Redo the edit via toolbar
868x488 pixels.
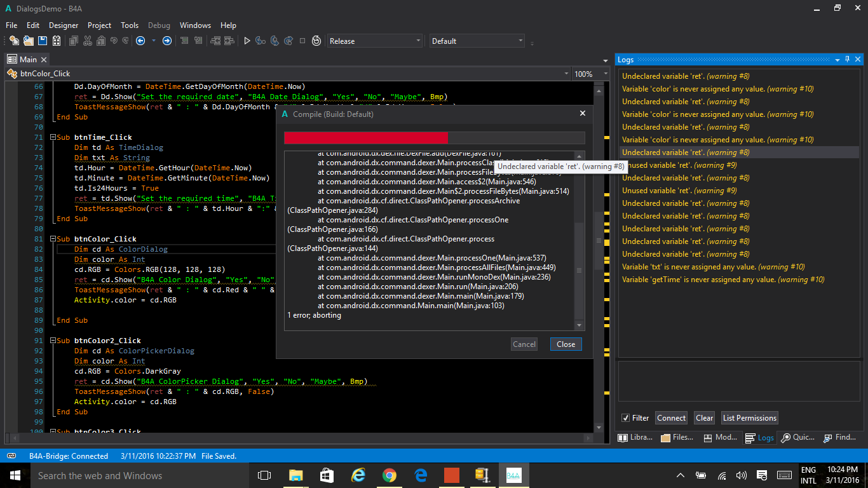tap(125, 41)
